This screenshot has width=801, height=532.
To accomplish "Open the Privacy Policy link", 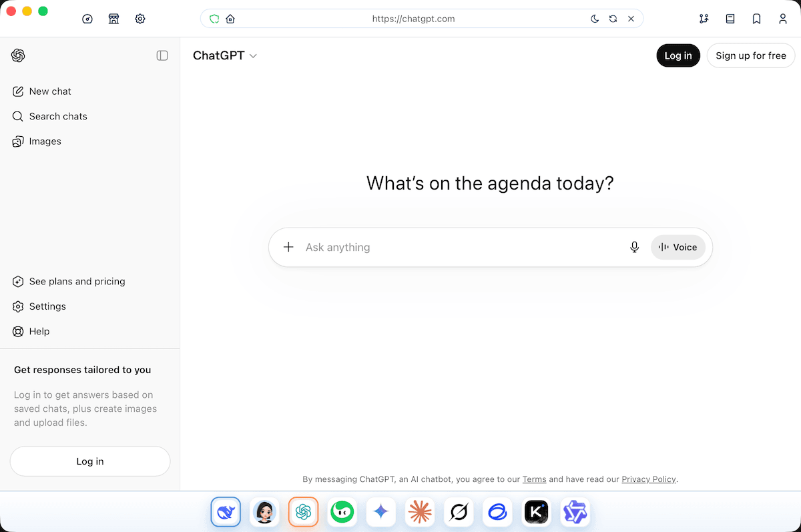I will [x=649, y=479].
